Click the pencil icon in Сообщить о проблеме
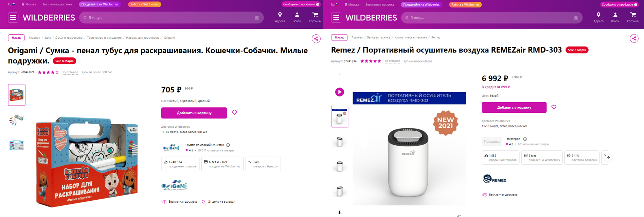 pos(318,4)
